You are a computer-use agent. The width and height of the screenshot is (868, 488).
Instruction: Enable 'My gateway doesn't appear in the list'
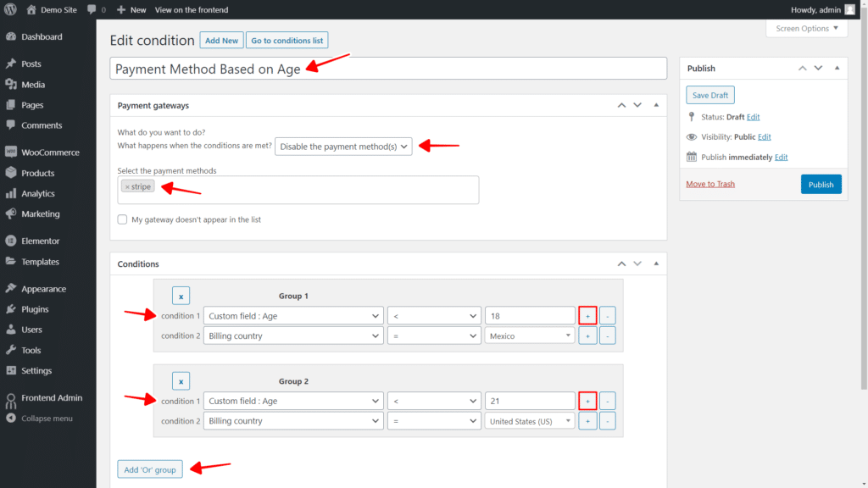(x=122, y=219)
